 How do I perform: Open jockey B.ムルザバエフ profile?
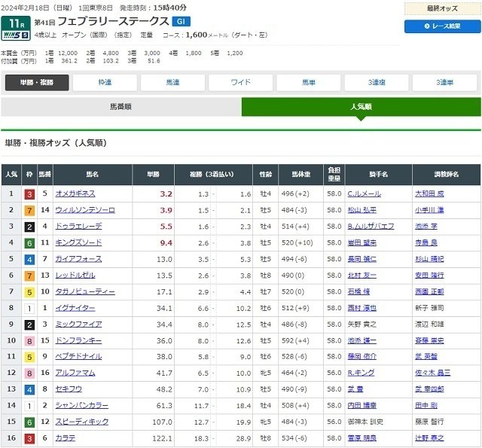coord(371,227)
